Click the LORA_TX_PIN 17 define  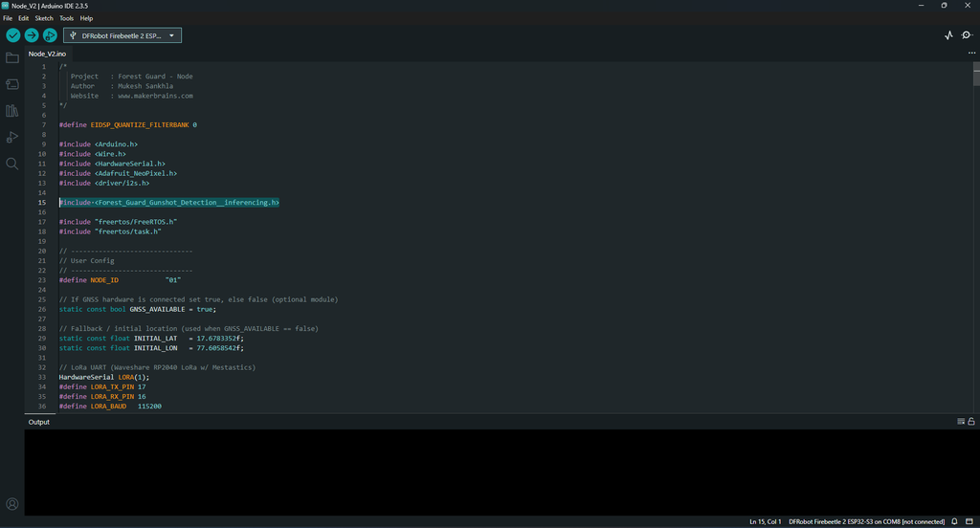click(102, 386)
